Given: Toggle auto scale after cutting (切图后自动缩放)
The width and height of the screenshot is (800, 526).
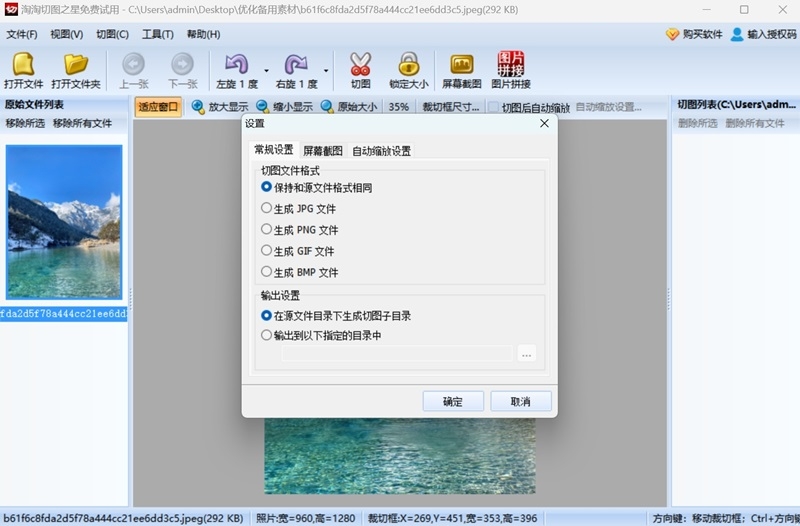Looking at the screenshot, I should point(529,107).
